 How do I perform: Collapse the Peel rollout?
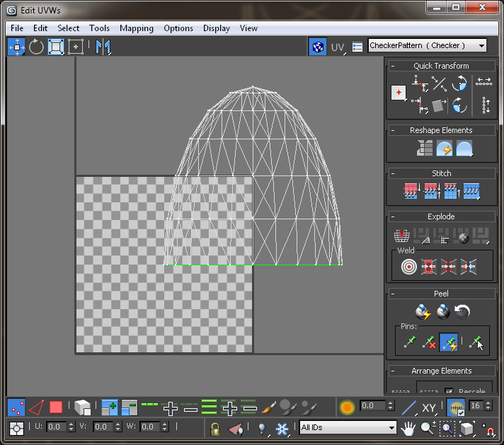393,294
